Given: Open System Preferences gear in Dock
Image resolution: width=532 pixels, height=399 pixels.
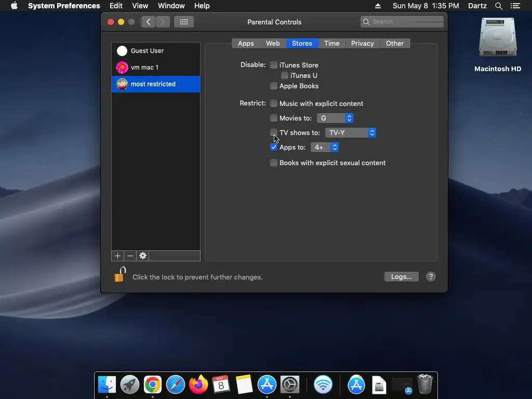Looking at the screenshot, I should [x=290, y=384].
